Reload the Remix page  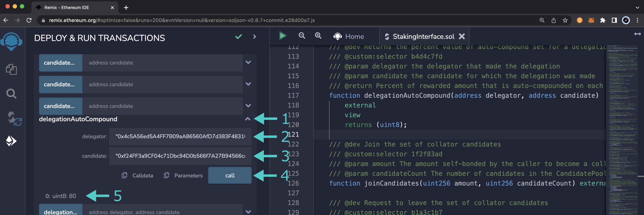coord(29,20)
